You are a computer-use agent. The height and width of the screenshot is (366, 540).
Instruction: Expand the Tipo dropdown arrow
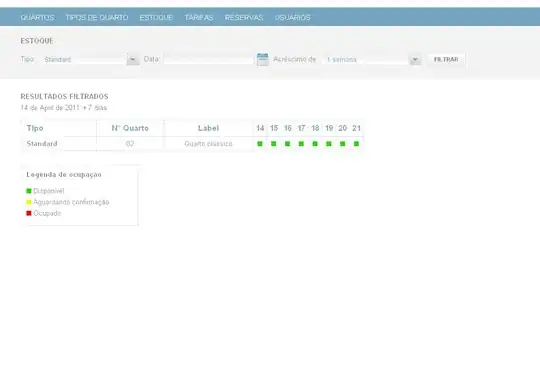[x=133, y=60]
